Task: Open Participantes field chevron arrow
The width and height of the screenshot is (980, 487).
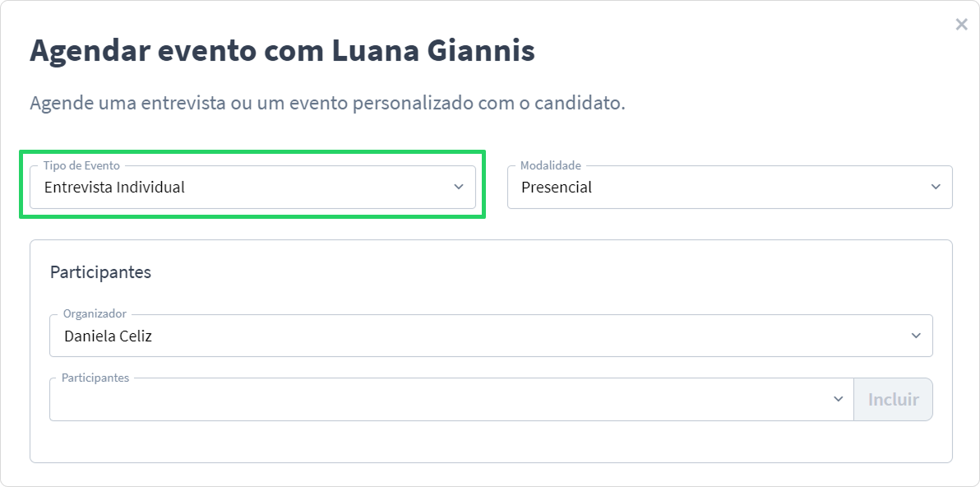Action: (x=839, y=400)
